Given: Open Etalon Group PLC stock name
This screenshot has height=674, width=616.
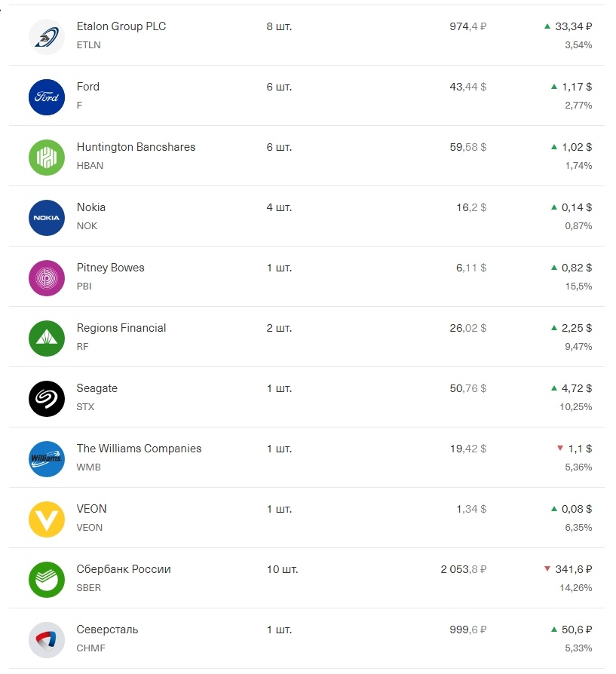Looking at the screenshot, I should click(x=121, y=26).
